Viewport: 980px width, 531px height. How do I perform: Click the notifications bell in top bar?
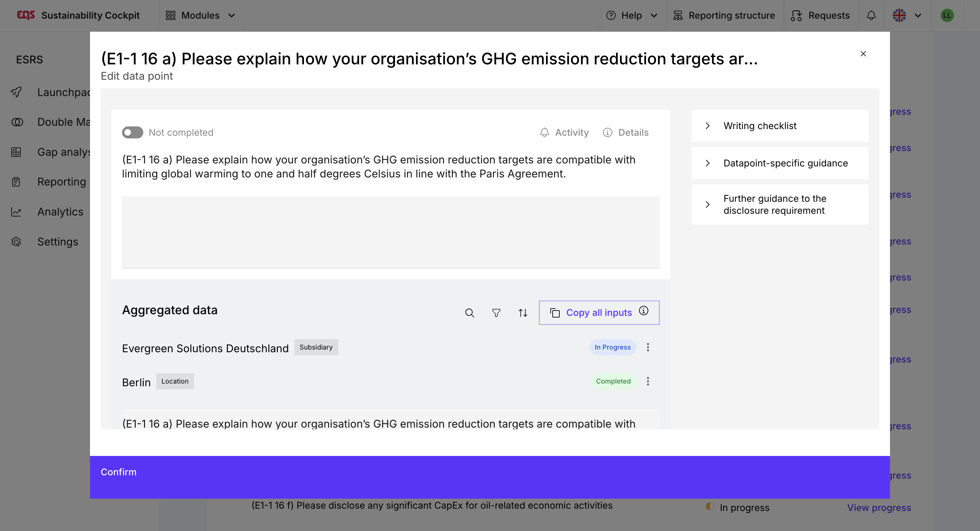coord(871,16)
